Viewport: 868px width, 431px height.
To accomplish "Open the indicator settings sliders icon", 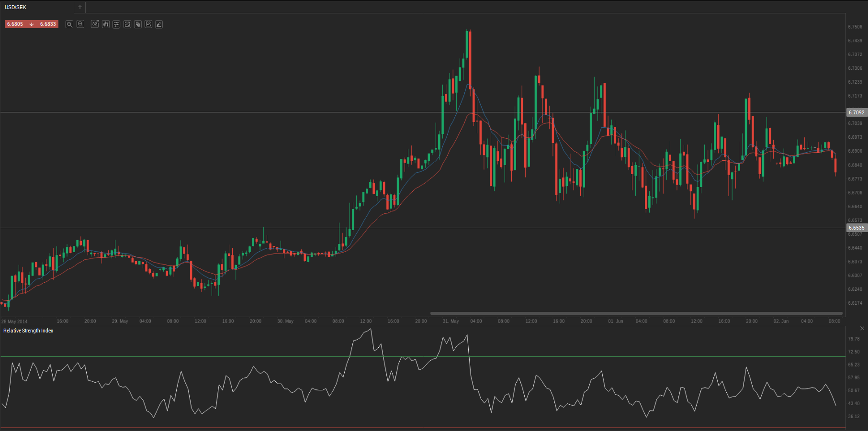I will (116, 24).
